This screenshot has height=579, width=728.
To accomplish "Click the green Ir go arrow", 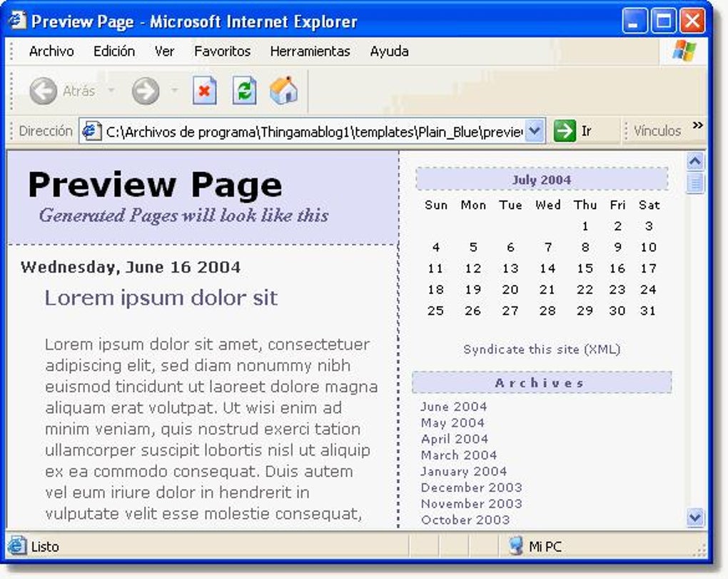I will tap(565, 131).
